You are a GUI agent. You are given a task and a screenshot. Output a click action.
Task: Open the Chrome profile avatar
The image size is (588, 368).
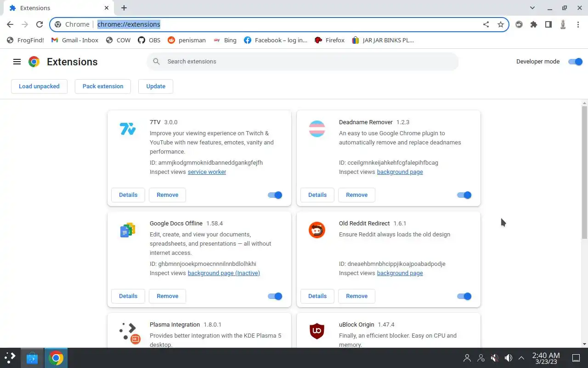563,24
